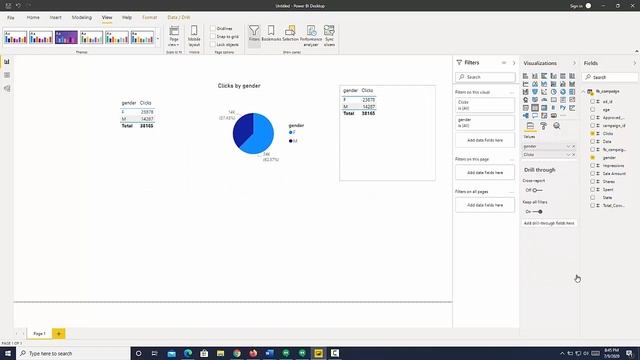
Task: Open the Report view from left sidebar
Action: [x=7, y=62]
